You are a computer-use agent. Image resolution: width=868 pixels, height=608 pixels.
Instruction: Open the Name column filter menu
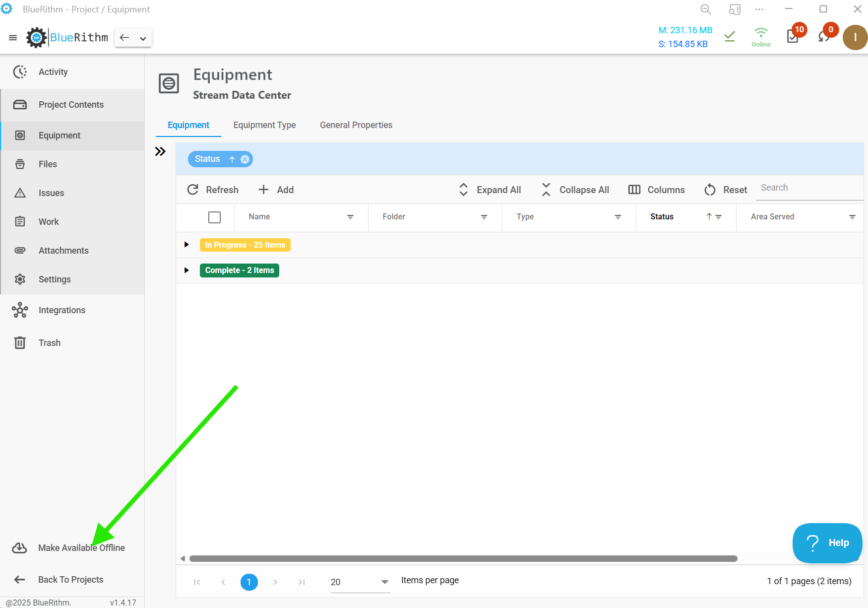pos(350,217)
